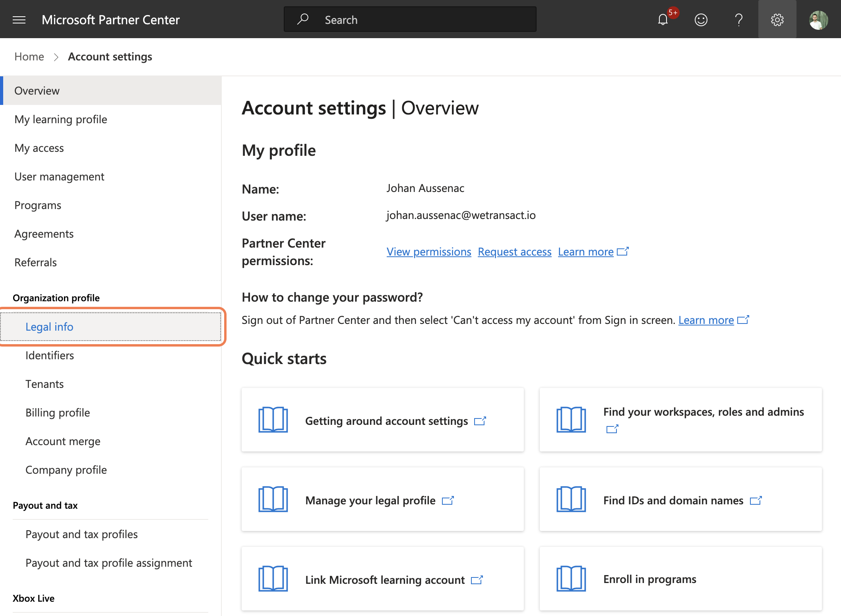The height and width of the screenshot is (616, 841).
Task: Open Tenants page
Action: tap(111, 384)
